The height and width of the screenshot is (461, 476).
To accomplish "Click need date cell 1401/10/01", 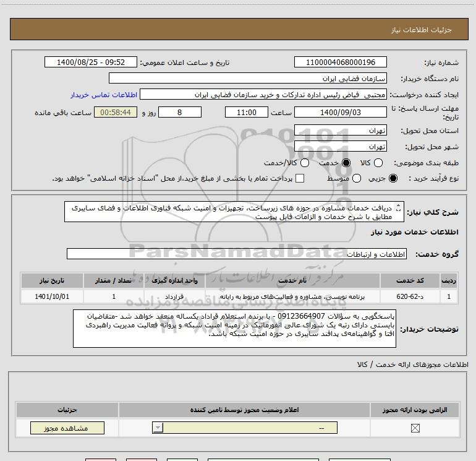I will click(x=52, y=296).
